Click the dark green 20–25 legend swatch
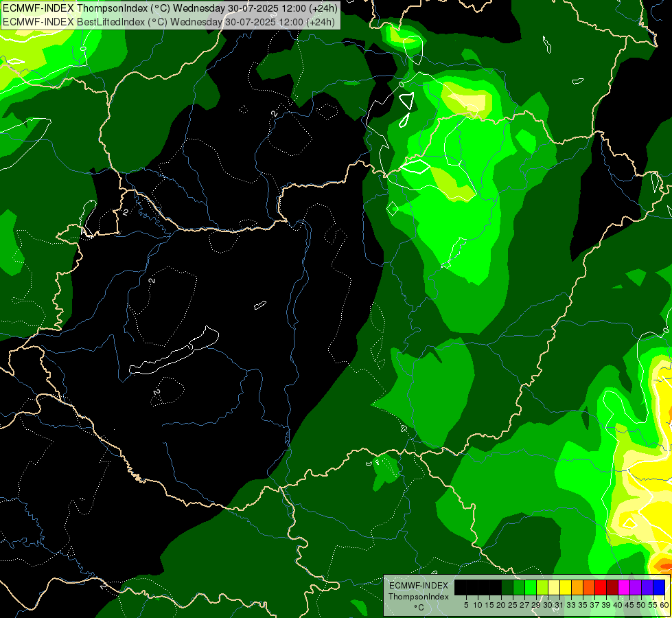This screenshot has width=672, height=618. point(507,587)
